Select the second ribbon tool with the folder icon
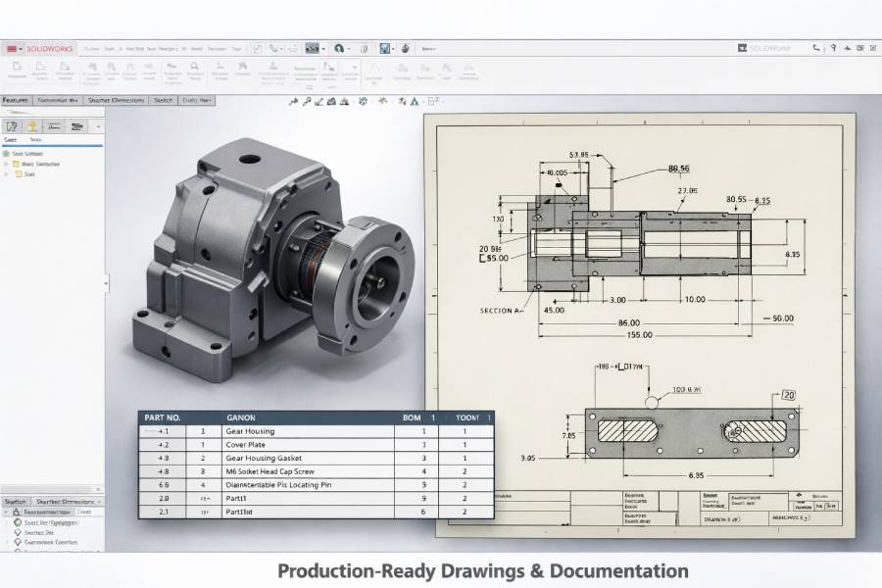This screenshot has width=882, height=588. [x=40, y=71]
